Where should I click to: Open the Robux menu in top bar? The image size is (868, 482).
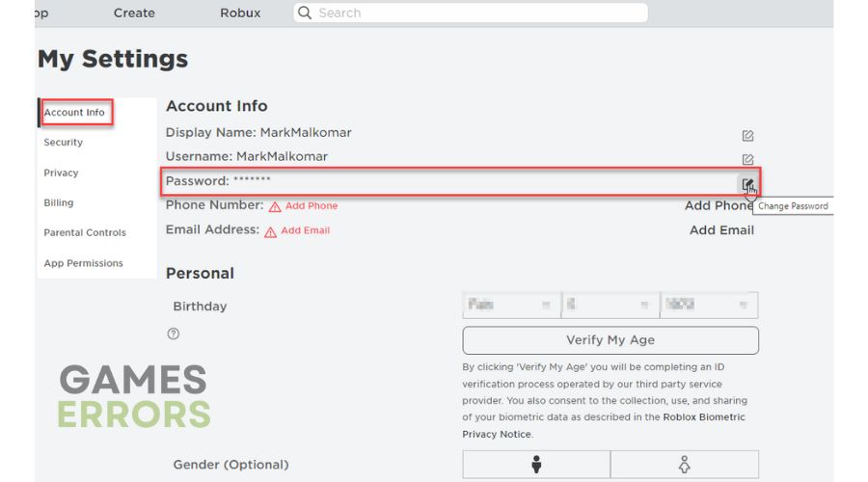[240, 13]
